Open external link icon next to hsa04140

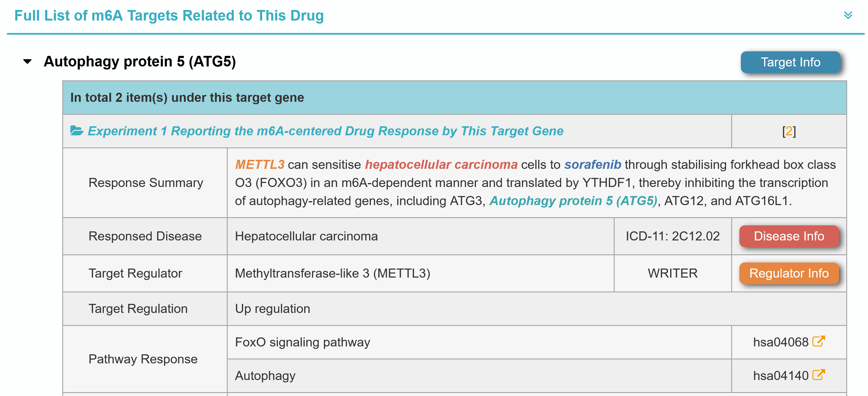[818, 375]
